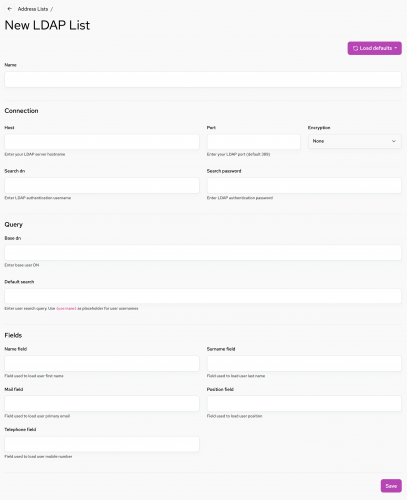Click the Search password field
407x500 pixels.
click(304, 186)
